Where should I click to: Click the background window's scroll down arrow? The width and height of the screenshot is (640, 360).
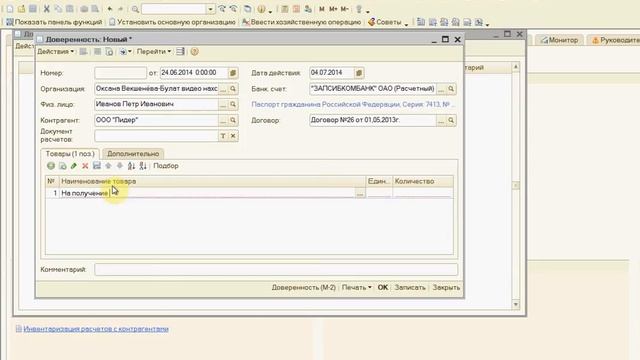(516, 304)
